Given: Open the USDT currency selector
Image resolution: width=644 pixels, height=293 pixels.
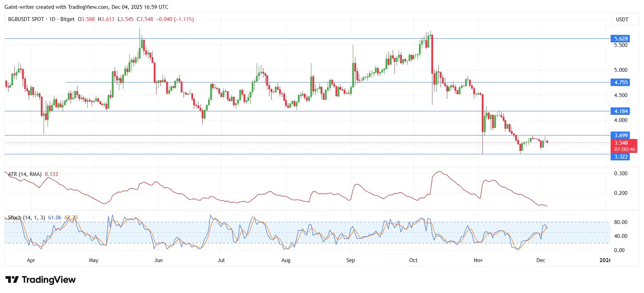Looking at the screenshot, I should tap(622, 20).
